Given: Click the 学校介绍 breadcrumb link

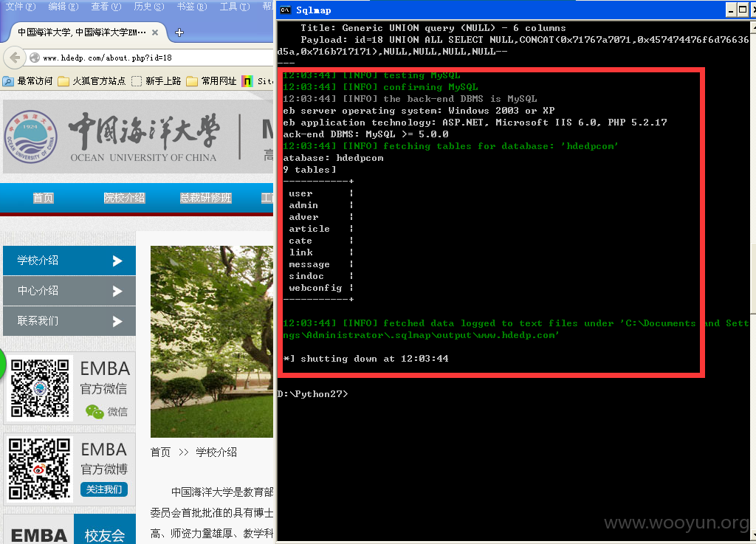Looking at the screenshot, I should pos(216,452).
